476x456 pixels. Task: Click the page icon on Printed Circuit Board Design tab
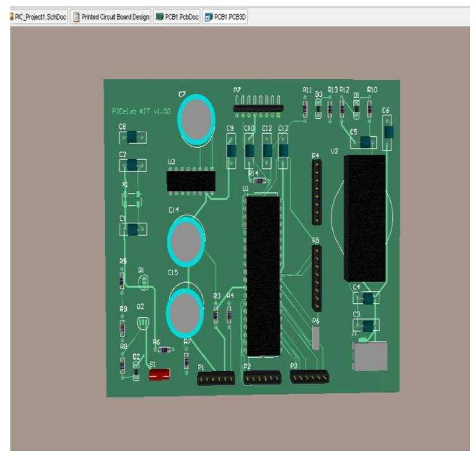pyautogui.click(x=76, y=18)
